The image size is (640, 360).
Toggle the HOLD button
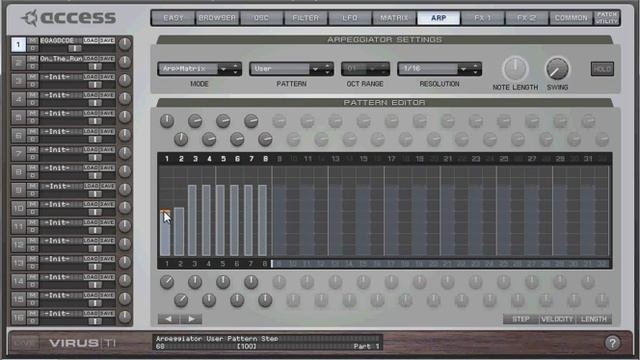(x=602, y=69)
